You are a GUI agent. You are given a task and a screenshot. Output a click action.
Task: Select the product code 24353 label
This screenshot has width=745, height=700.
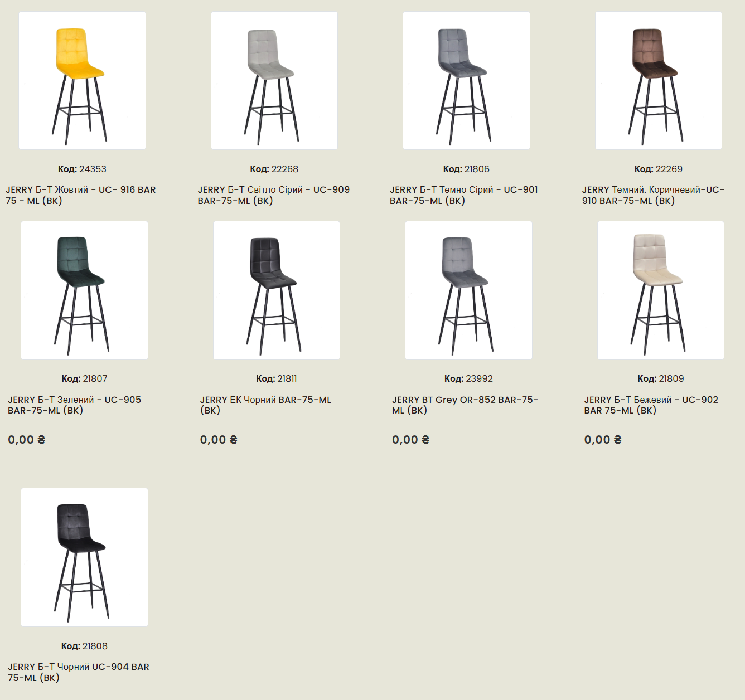point(82,169)
